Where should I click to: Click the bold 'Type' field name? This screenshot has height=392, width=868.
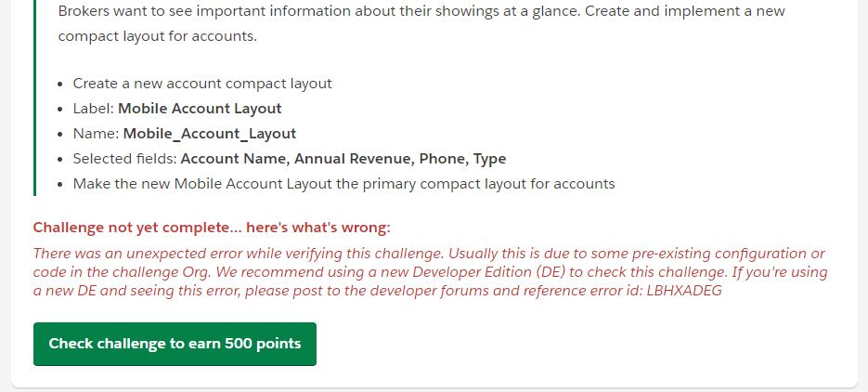[x=489, y=158]
